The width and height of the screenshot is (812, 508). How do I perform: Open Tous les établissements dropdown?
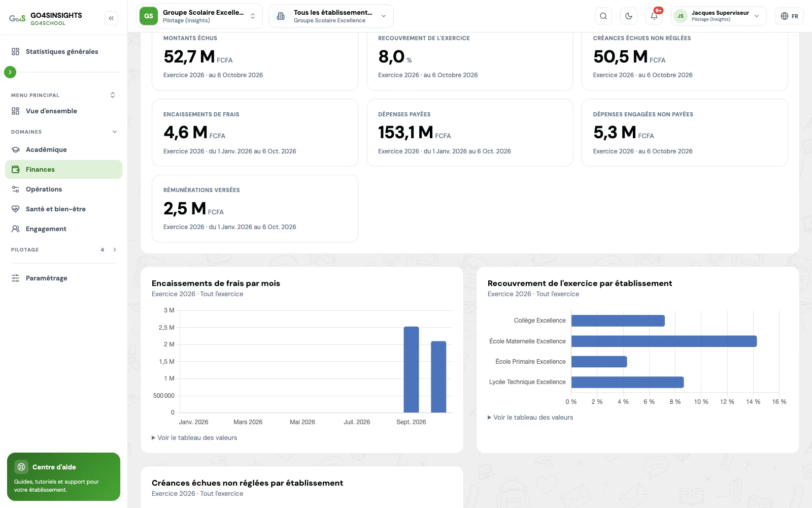coord(331,16)
